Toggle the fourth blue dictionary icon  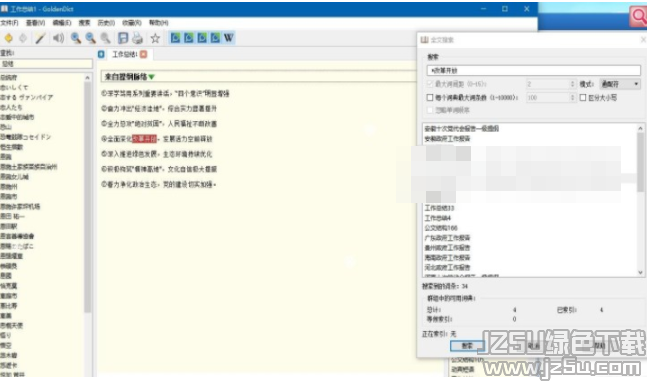pos(215,38)
